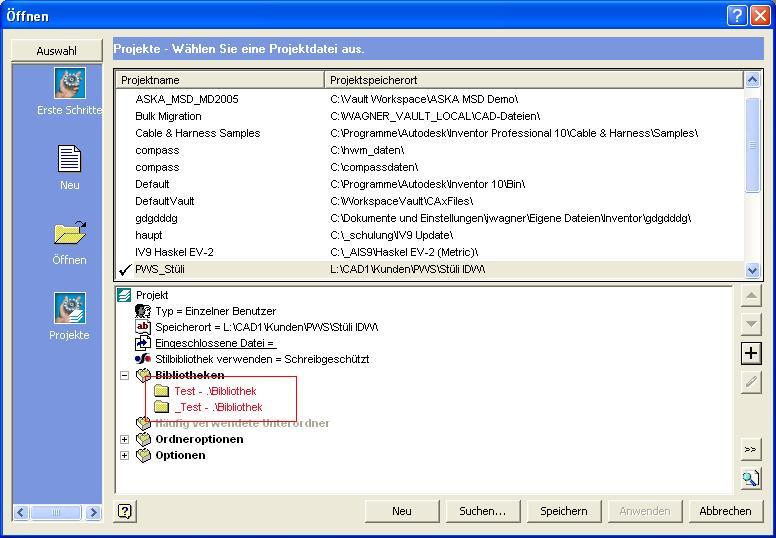
Task: Select project Cable & Harness Samples
Action: click(430, 133)
